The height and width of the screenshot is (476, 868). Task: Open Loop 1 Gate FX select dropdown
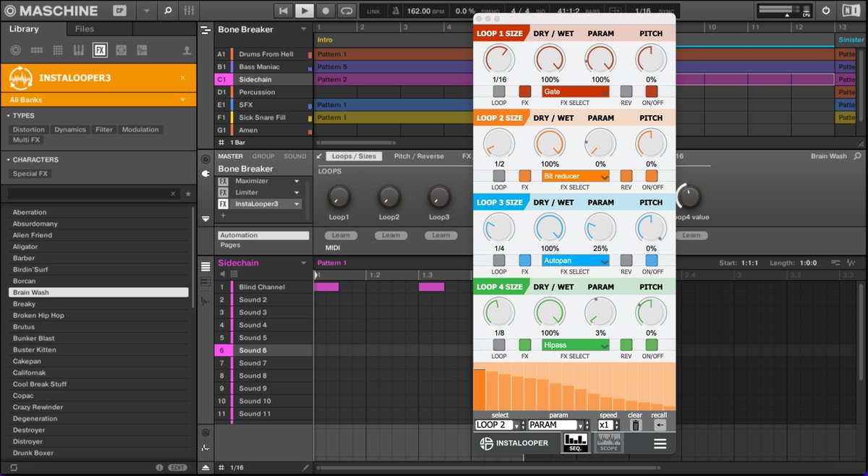(576, 92)
